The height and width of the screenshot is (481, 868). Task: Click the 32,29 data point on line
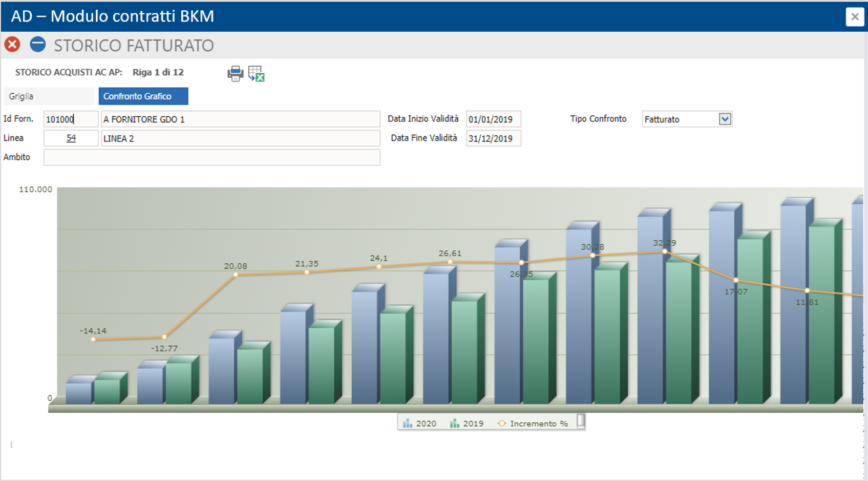click(x=665, y=252)
